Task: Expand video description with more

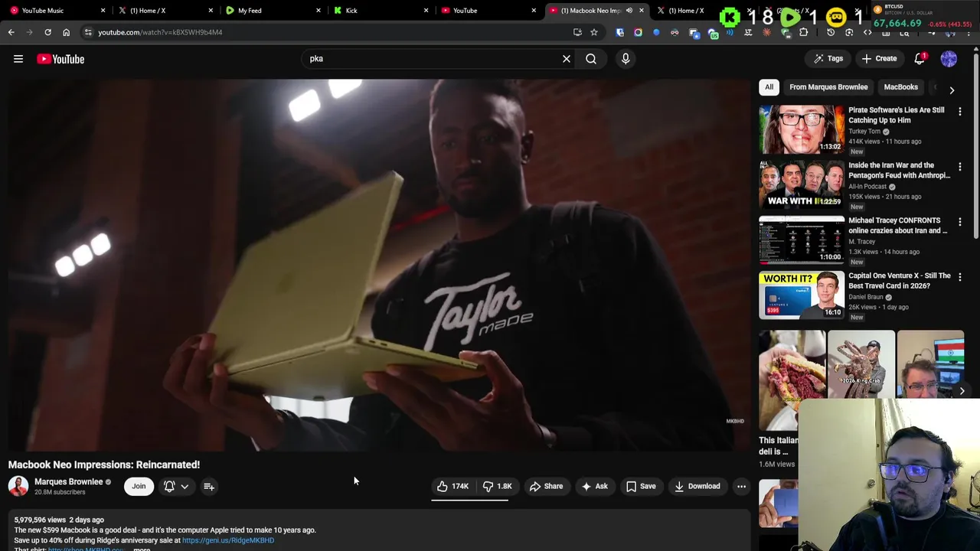Action: click(142, 549)
